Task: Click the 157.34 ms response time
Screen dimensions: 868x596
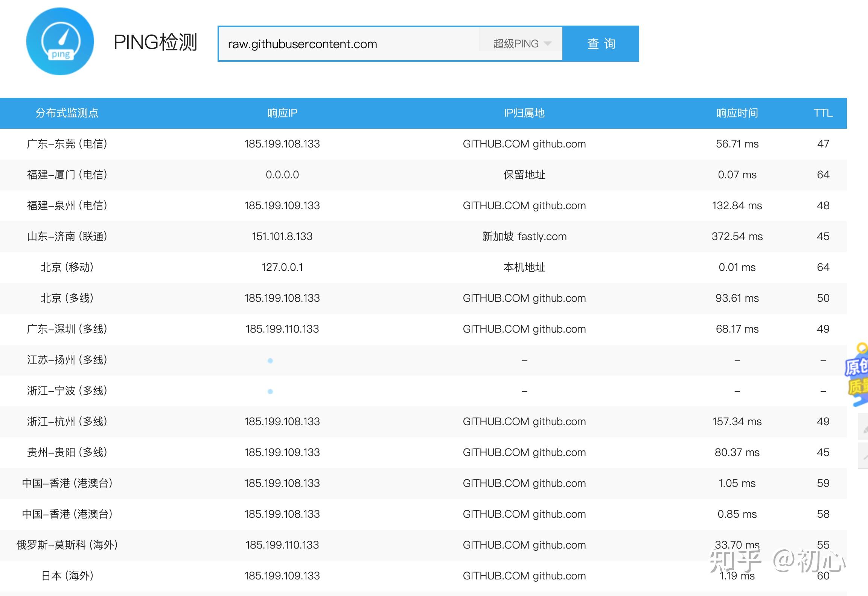Action: click(737, 421)
